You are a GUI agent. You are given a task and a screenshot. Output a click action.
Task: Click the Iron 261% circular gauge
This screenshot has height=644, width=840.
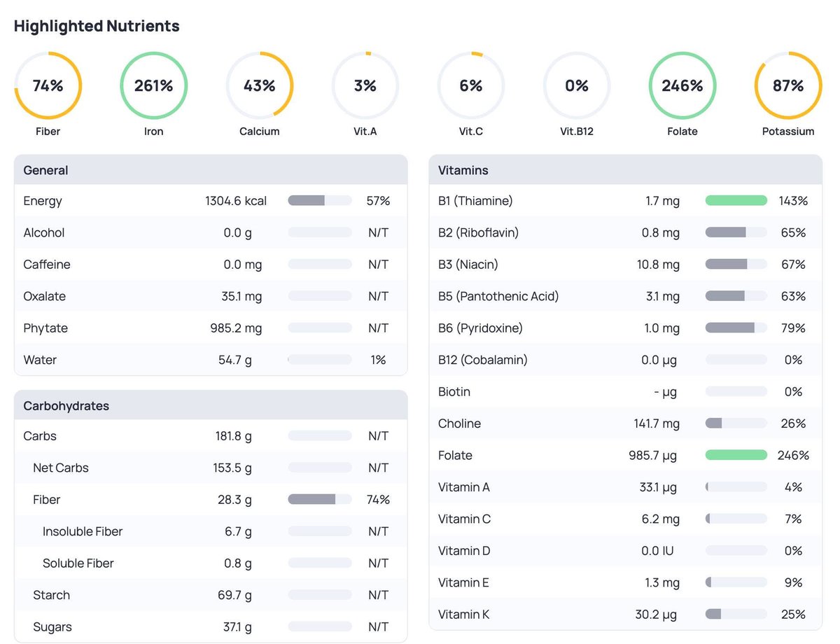(x=154, y=85)
